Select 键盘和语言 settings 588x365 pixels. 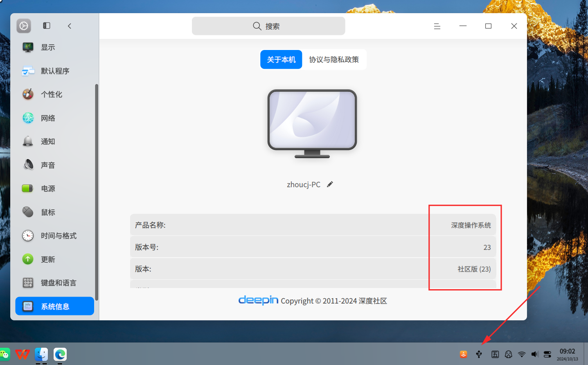(x=54, y=283)
